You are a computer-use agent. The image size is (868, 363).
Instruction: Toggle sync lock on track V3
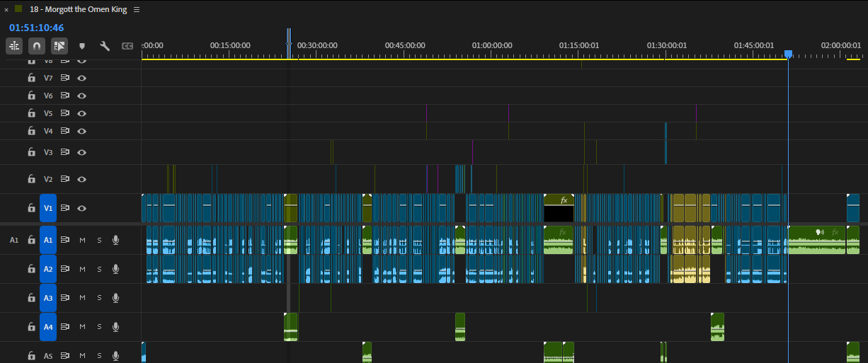[x=65, y=152]
